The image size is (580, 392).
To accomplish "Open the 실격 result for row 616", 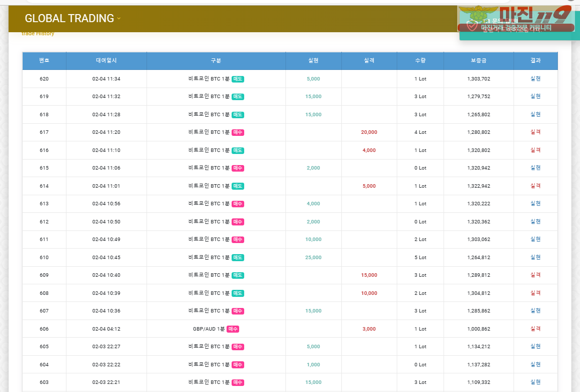I will (x=535, y=150).
